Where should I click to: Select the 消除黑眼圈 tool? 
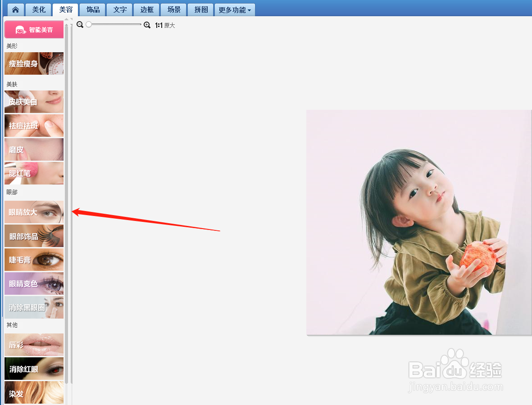coord(34,307)
